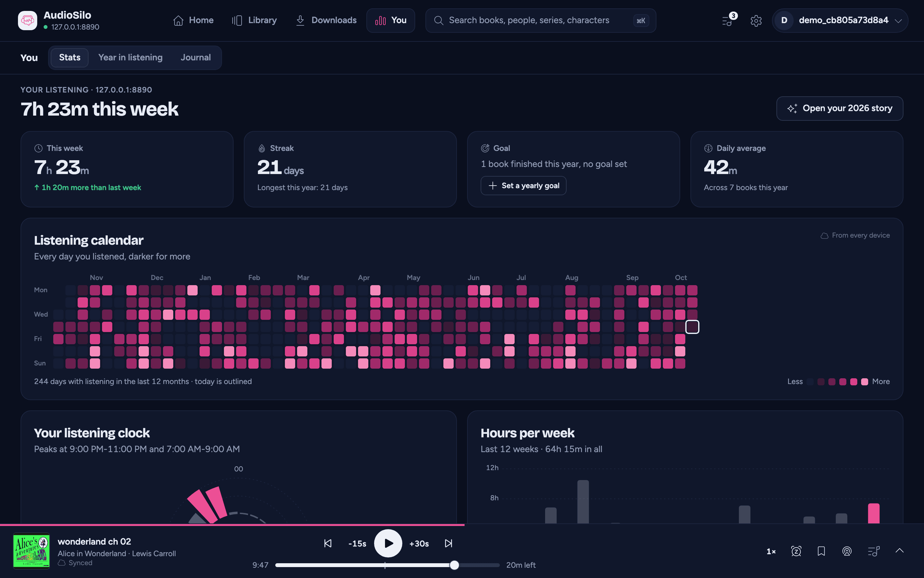
Task: Skip to previous chapter
Action: pos(328,543)
